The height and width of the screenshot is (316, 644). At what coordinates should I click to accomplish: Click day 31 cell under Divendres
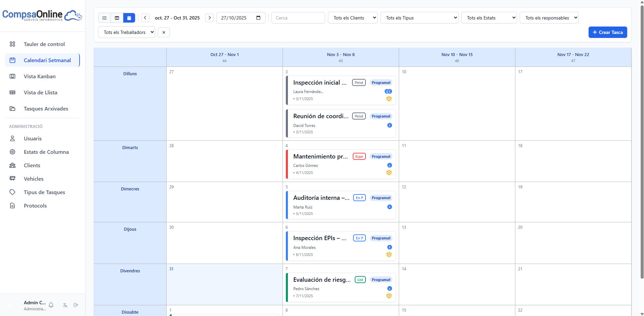[x=224, y=284]
